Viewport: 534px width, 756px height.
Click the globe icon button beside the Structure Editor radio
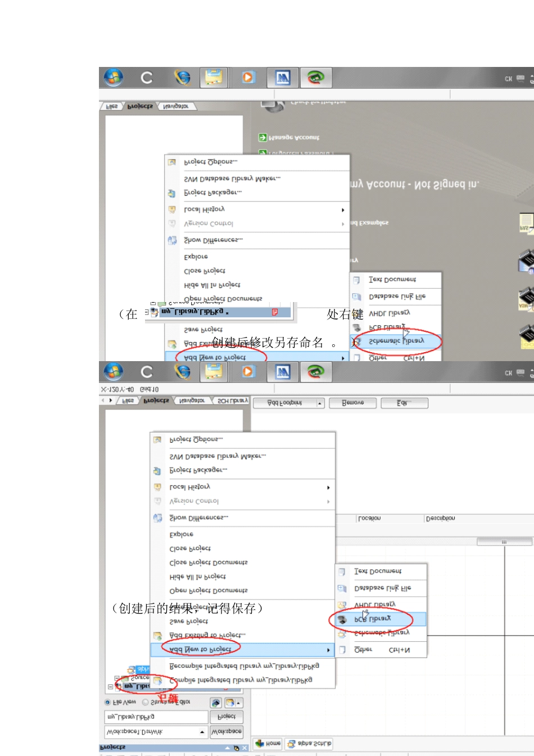216,703
